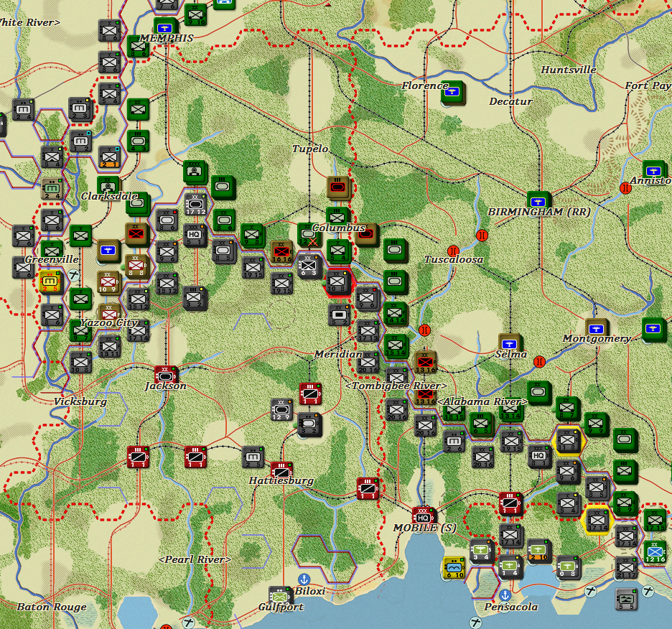Click the Yazoo City label
The width and height of the screenshot is (672, 629).
pyautogui.click(x=109, y=322)
